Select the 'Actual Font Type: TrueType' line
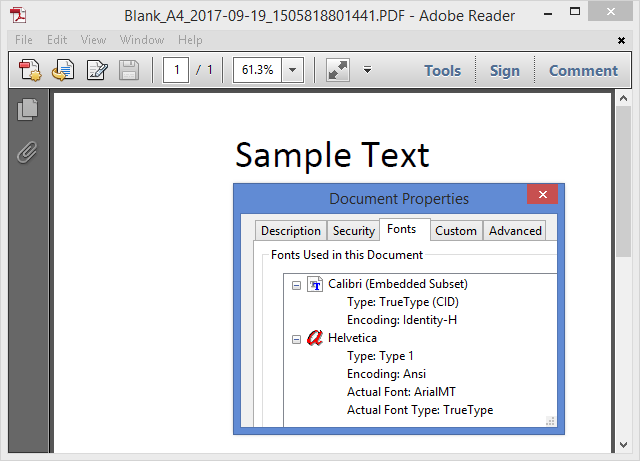The image size is (640, 461). click(x=420, y=410)
